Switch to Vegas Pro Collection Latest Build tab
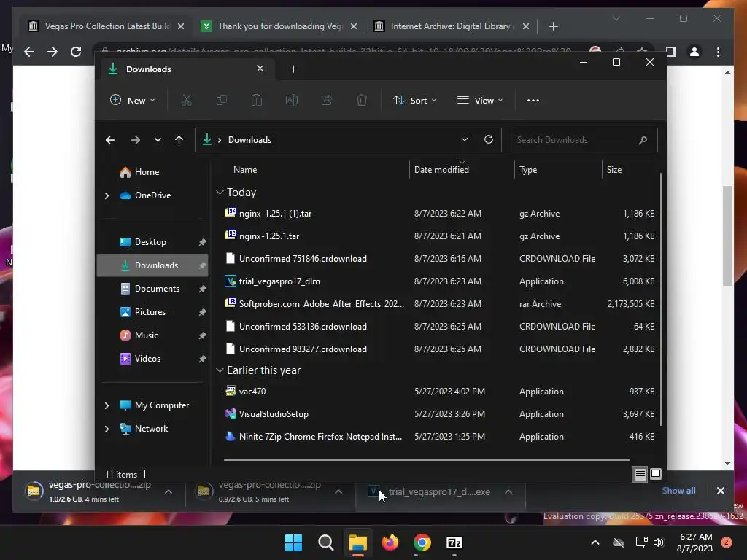Screen dimensions: 747x560 106,26
